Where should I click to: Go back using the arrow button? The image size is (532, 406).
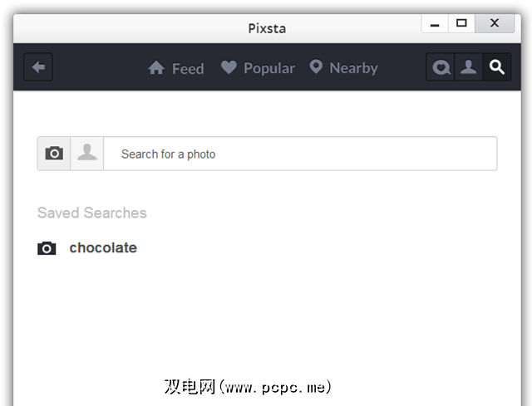point(38,67)
